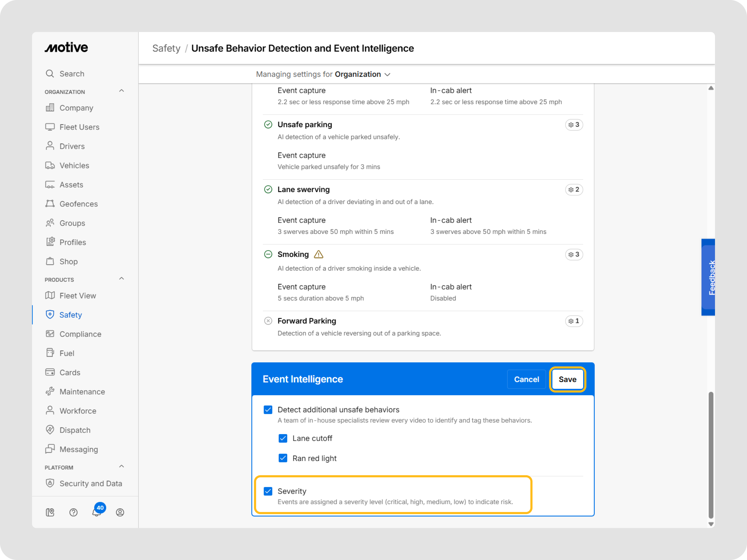Go to Compliance in sidebar
Image resolution: width=747 pixels, height=560 pixels.
pos(80,334)
